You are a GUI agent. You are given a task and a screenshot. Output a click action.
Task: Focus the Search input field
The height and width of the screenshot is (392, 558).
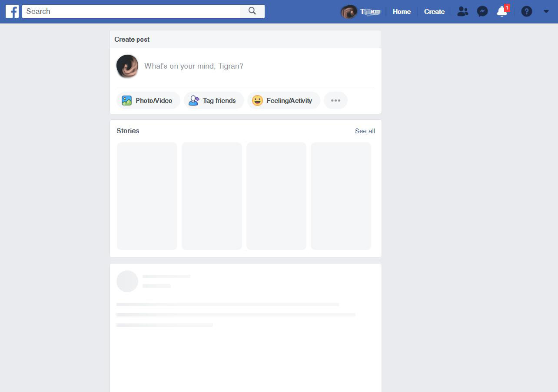(x=131, y=11)
